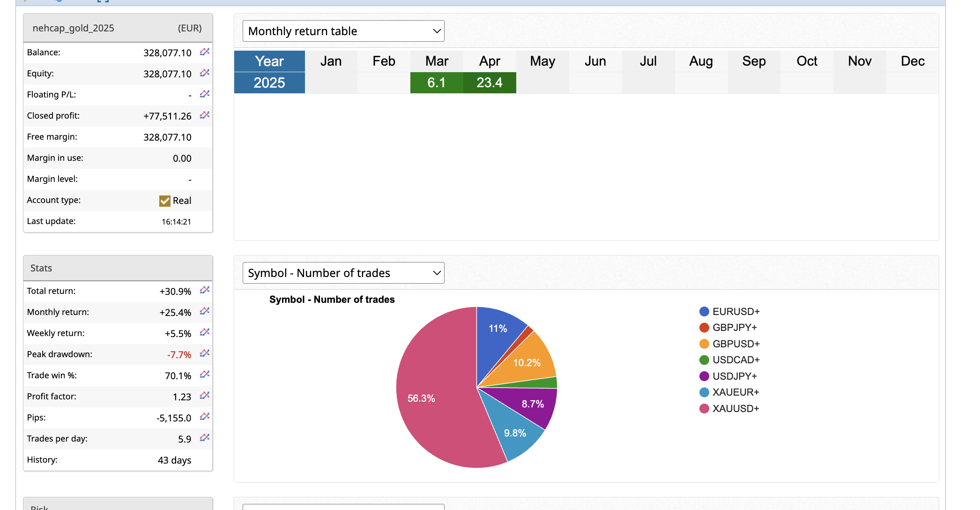Open the Floating P/L chart icon
This screenshot has height=510, width=980.
coord(204,94)
